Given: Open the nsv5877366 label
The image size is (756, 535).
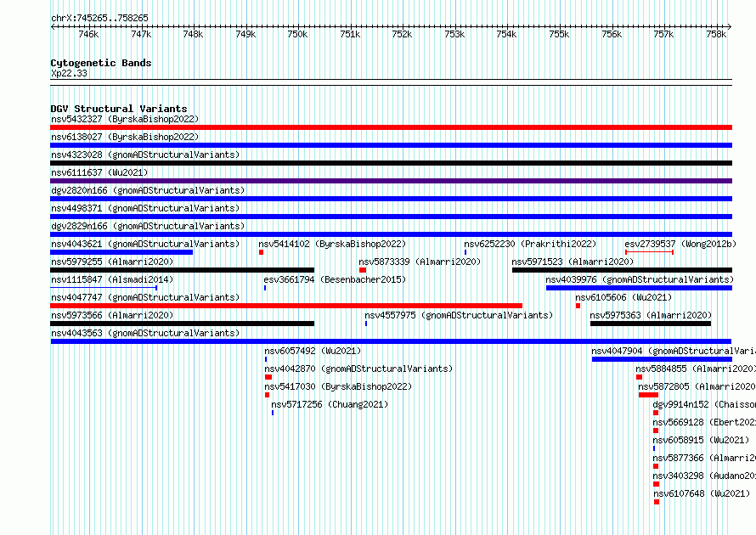Looking at the screenshot, I should (704, 458).
